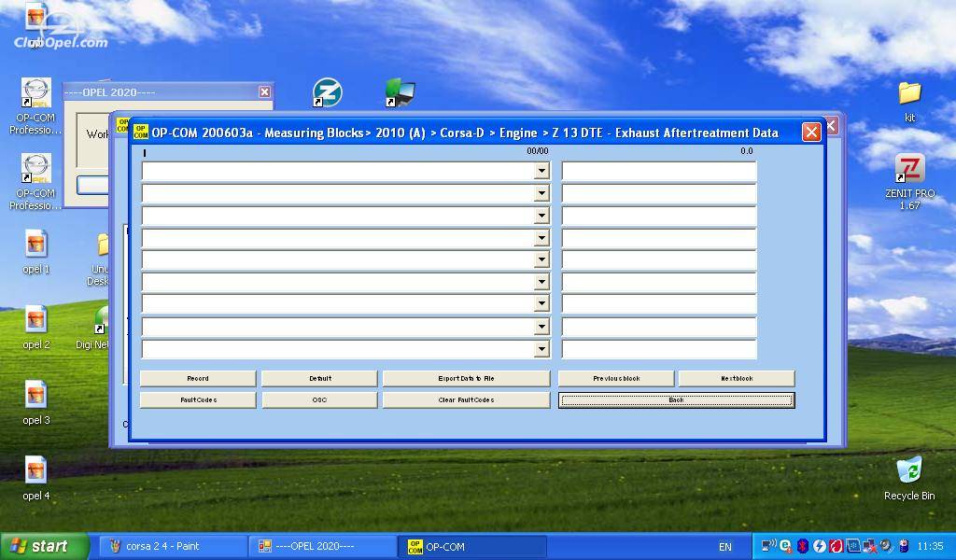The image size is (956, 560).
Task: Close the OP-COM Measuring Blocks window
Action: (x=811, y=133)
